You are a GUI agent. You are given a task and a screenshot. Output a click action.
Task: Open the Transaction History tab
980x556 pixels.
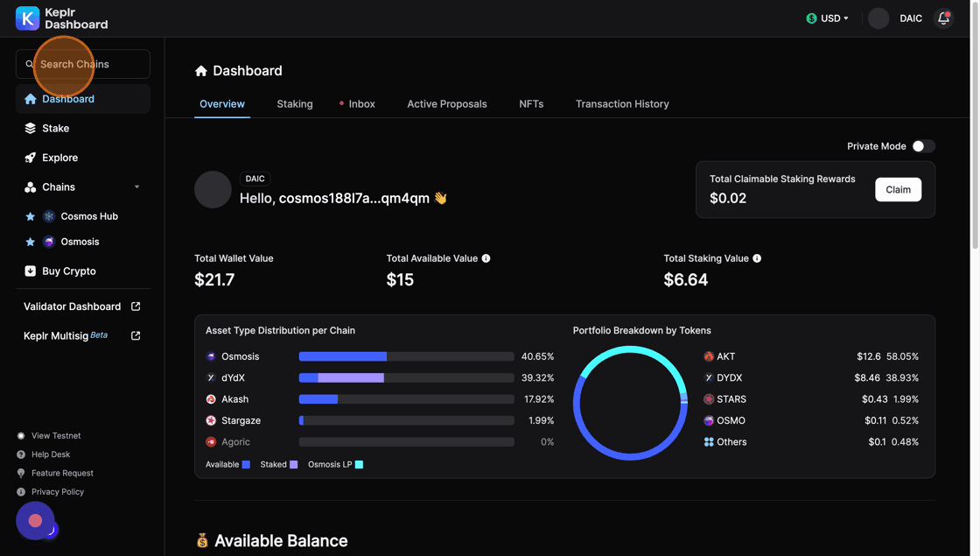coord(622,104)
